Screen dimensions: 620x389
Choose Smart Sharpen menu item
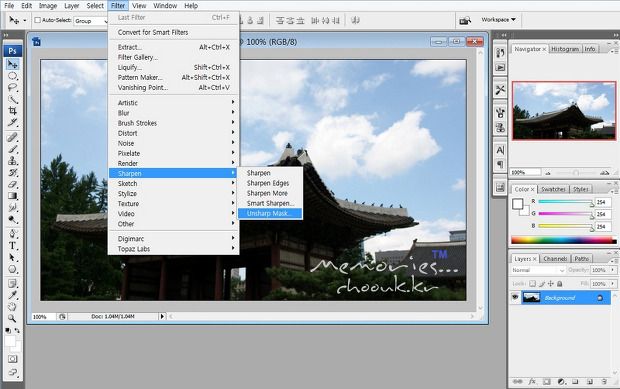click(270, 203)
